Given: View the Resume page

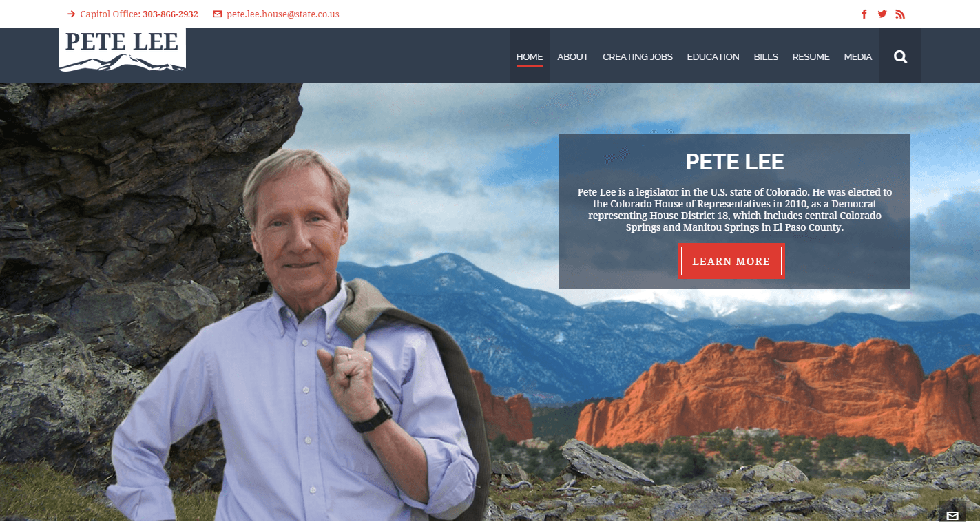Looking at the screenshot, I should 811,56.
